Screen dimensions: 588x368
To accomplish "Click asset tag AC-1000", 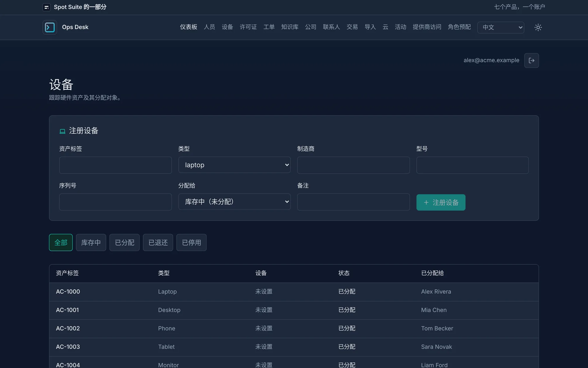I will (x=68, y=291).
